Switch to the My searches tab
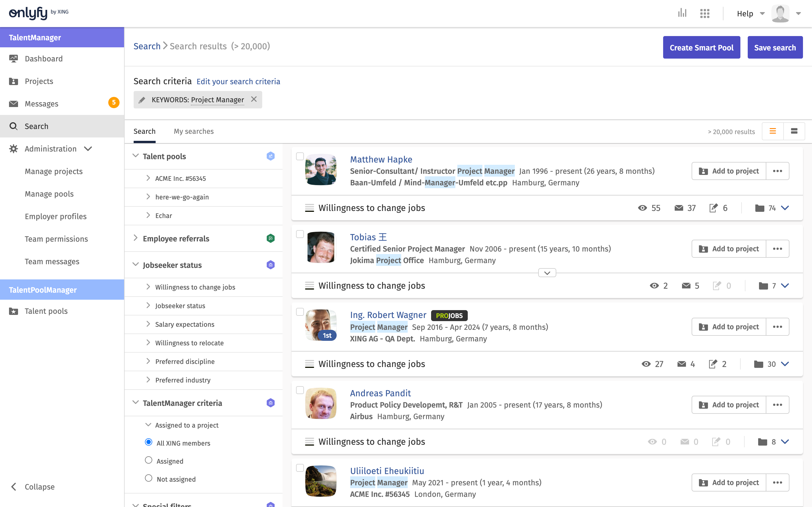812x507 pixels. click(x=194, y=131)
